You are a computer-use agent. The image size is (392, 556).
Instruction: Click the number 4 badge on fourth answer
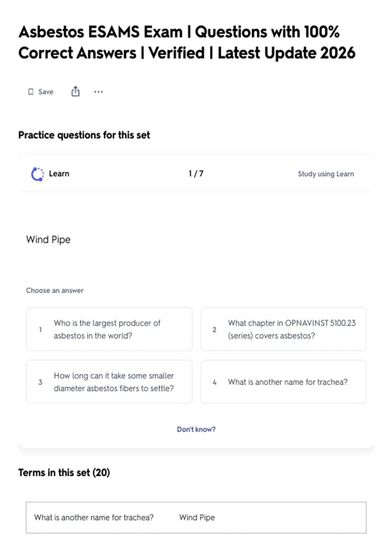pyautogui.click(x=214, y=382)
